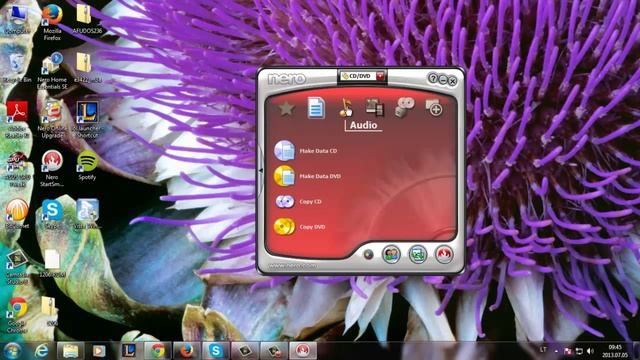Minimize the Nero StartSmart window
Screen dimensions: 640x360
(443, 80)
